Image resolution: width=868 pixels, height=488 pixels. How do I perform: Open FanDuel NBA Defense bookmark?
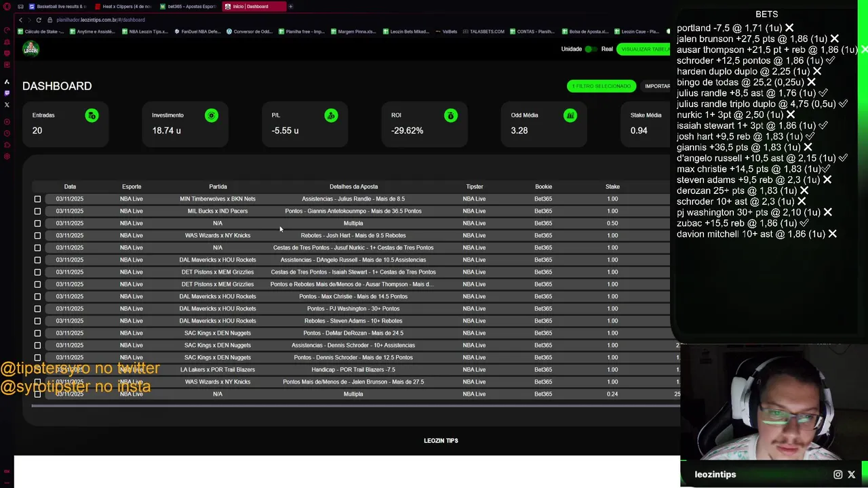[x=197, y=31]
